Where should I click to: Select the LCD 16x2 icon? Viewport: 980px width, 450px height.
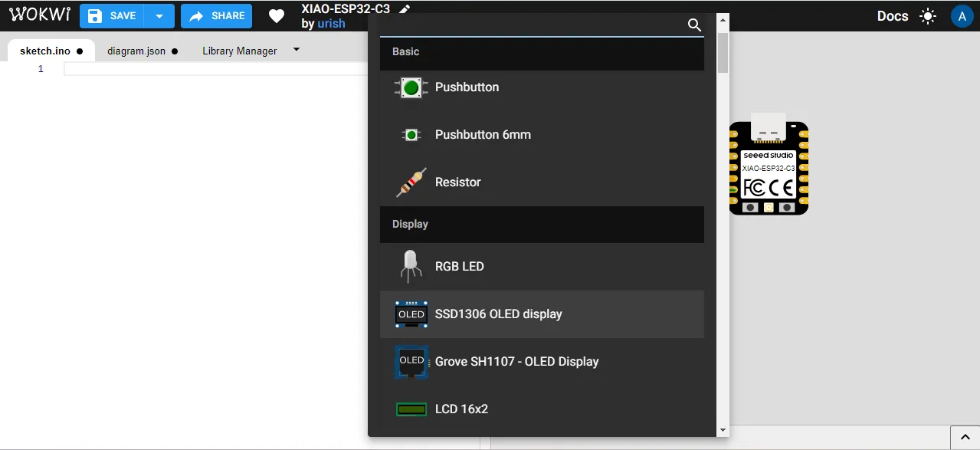(411, 409)
